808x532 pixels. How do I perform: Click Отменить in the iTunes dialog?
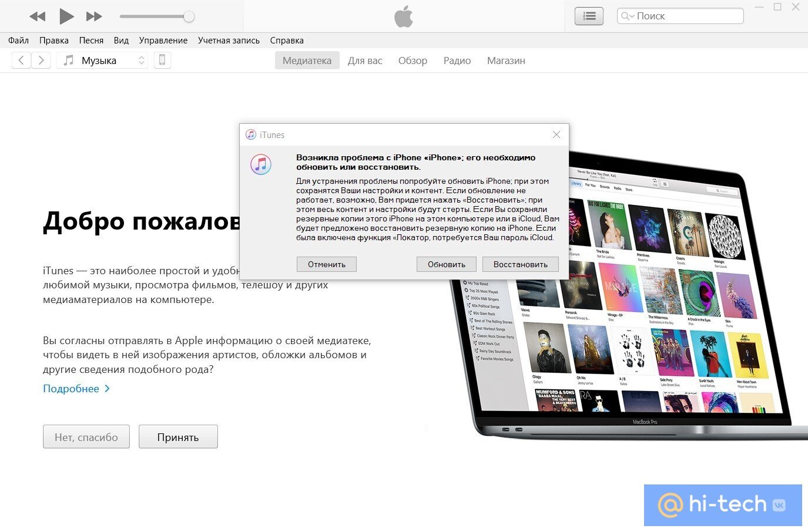[x=327, y=264]
